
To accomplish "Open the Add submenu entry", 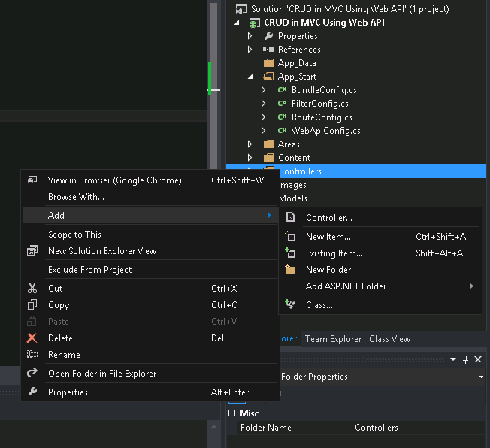I will (x=150, y=216).
